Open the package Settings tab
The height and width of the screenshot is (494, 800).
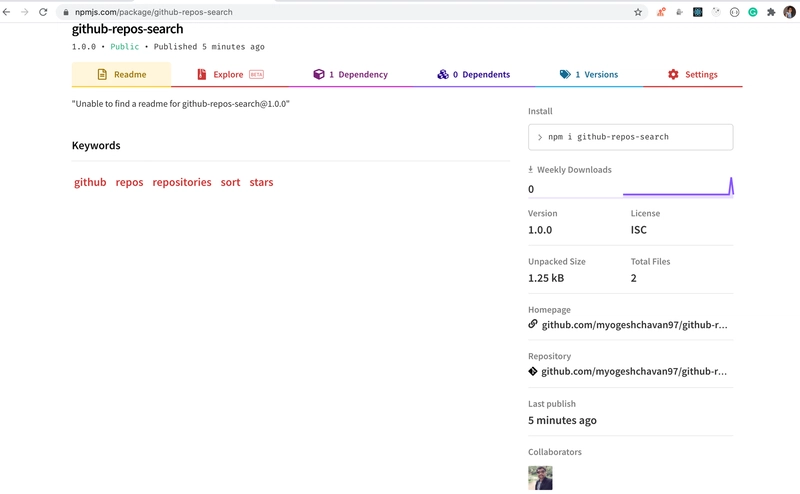pyautogui.click(x=693, y=75)
